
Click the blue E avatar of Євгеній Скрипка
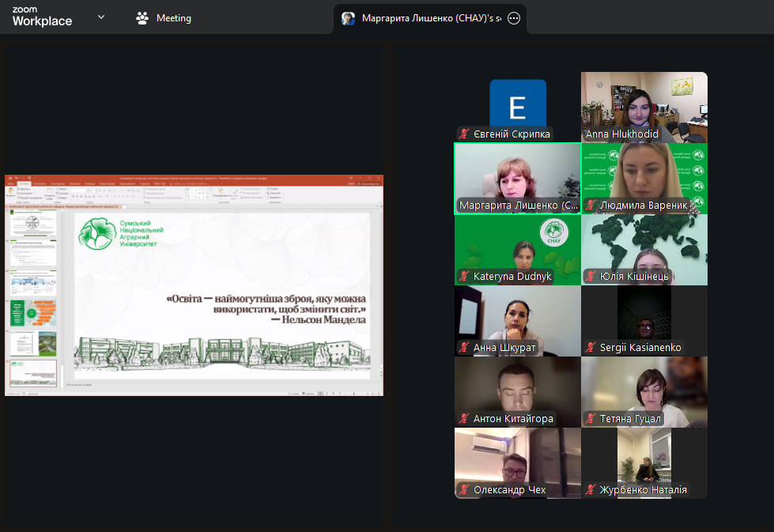(x=518, y=107)
